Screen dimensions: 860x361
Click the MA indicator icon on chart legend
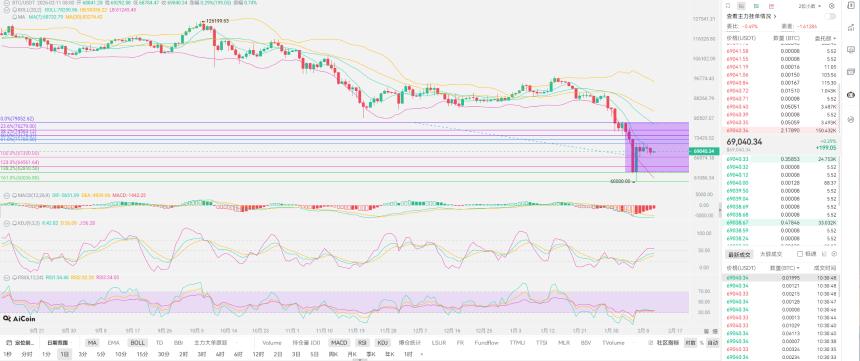14,17
